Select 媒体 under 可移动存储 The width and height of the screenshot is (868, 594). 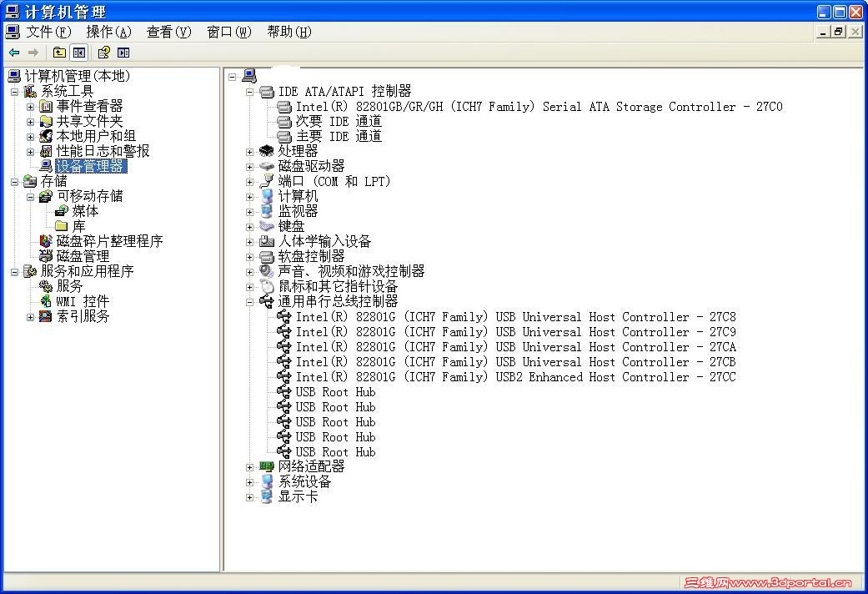tap(85, 210)
